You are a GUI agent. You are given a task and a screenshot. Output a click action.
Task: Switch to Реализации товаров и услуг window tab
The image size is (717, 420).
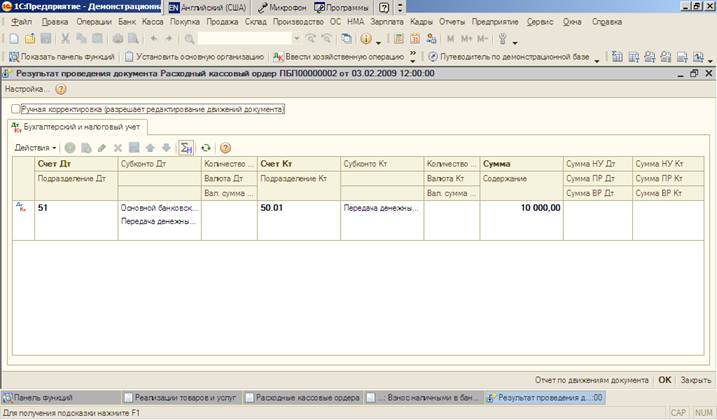click(x=182, y=398)
